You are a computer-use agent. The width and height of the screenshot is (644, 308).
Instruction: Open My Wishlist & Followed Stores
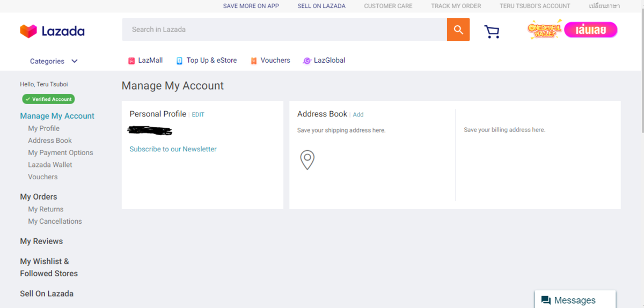point(49,267)
